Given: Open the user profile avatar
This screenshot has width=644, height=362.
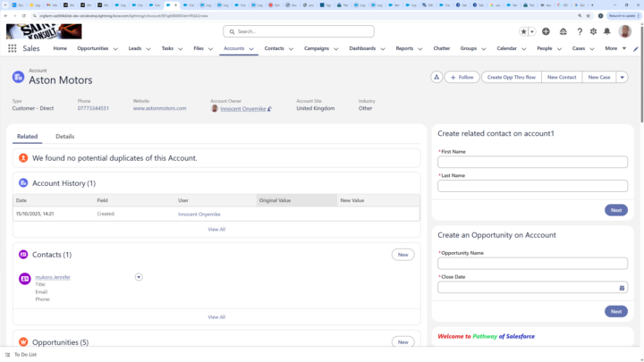Looking at the screenshot, I should coord(625,31).
